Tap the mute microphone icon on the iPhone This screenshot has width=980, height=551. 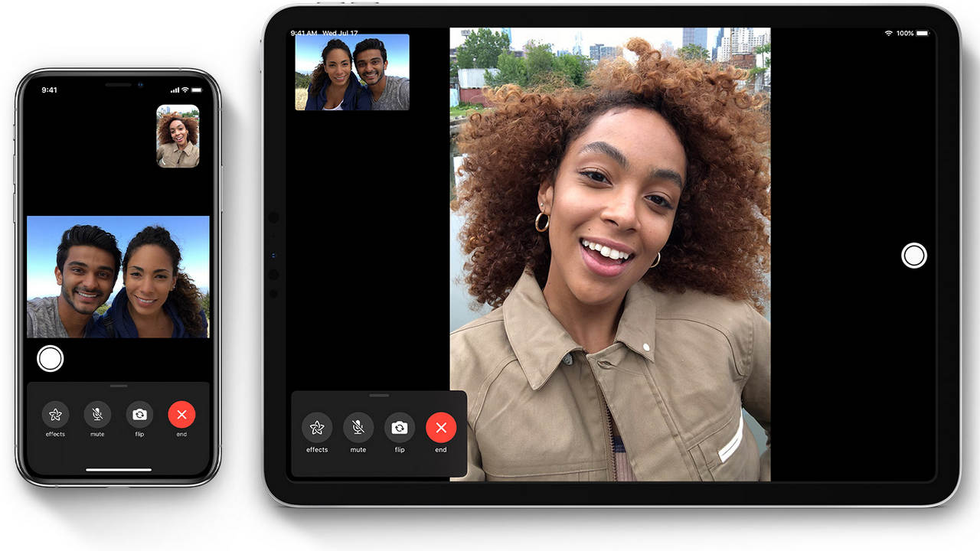click(97, 414)
